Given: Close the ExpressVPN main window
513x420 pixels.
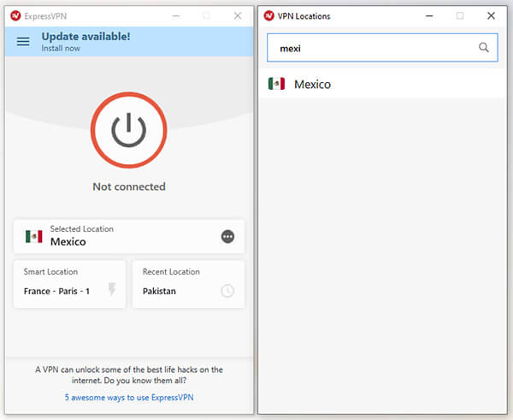Looking at the screenshot, I should pyautogui.click(x=238, y=15).
